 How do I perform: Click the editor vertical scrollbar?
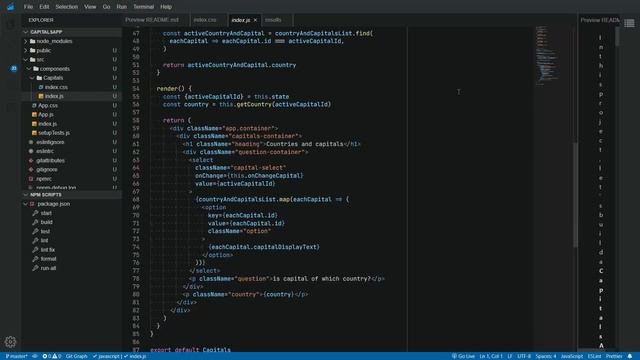(x=576, y=195)
